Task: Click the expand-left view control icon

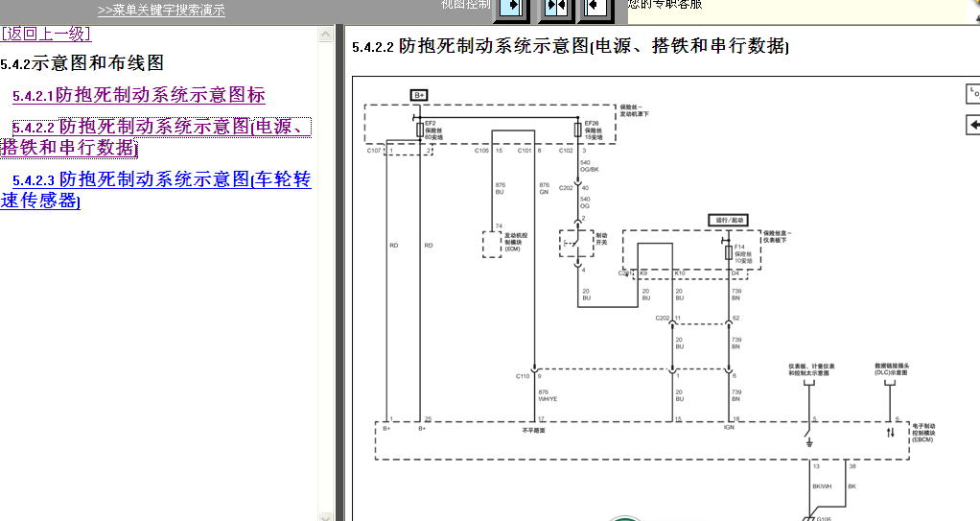Action: click(x=596, y=8)
